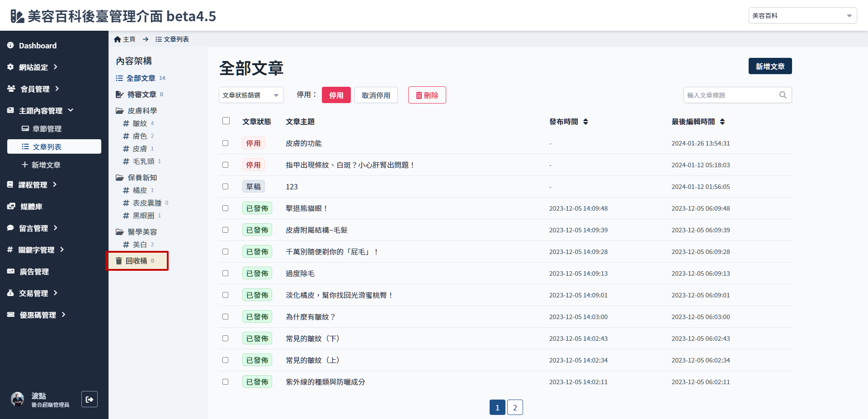Check the box for 為什麼有皺紋？

point(225,316)
